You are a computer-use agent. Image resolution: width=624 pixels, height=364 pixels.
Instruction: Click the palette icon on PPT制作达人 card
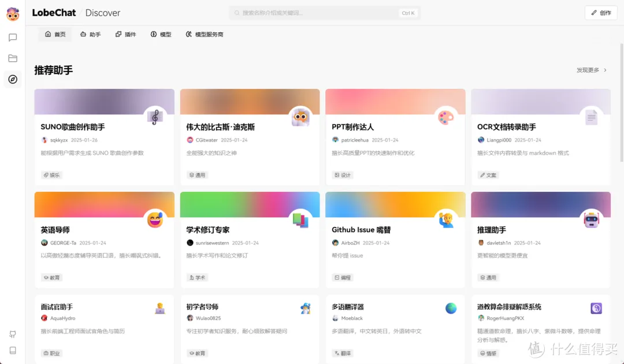(446, 116)
